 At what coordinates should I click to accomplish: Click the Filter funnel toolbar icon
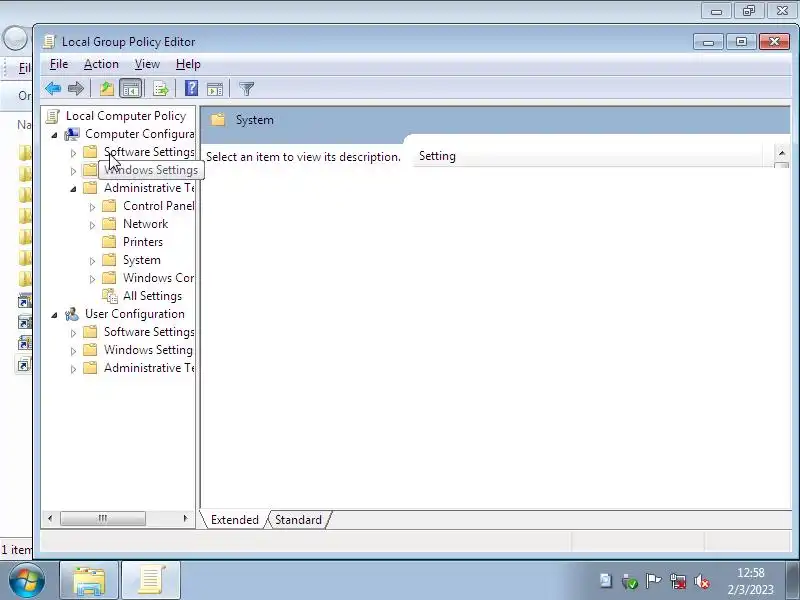tap(246, 89)
